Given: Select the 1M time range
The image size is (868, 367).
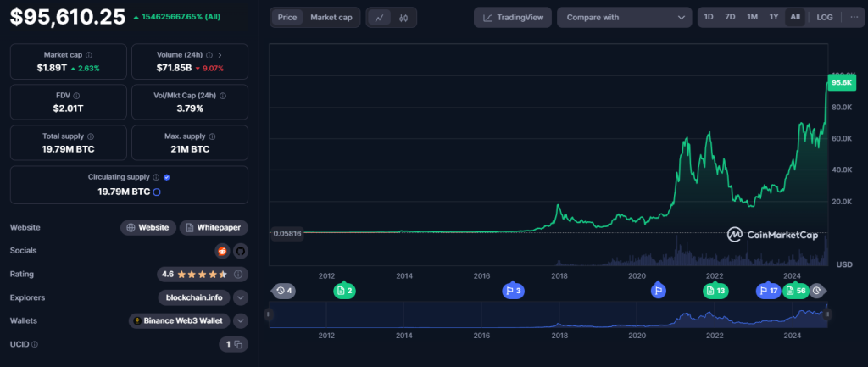Looking at the screenshot, I should click(753, 17).
